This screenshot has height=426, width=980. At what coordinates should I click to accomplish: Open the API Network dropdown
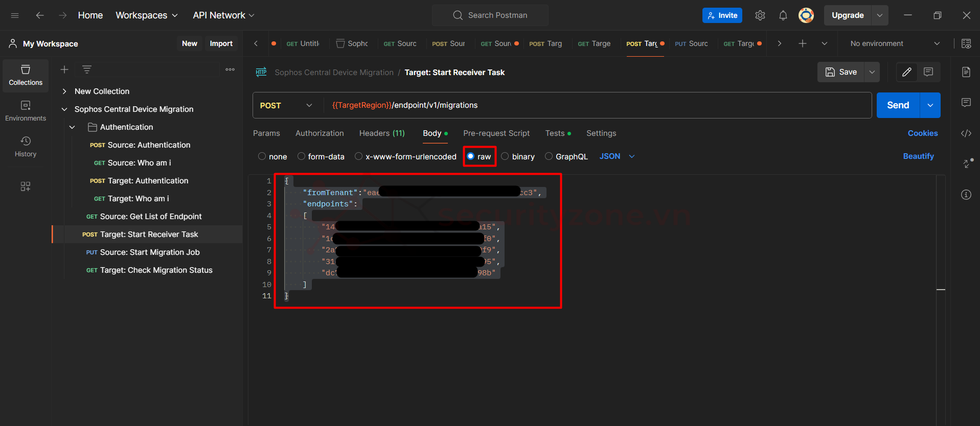click(x=223, y=15)
